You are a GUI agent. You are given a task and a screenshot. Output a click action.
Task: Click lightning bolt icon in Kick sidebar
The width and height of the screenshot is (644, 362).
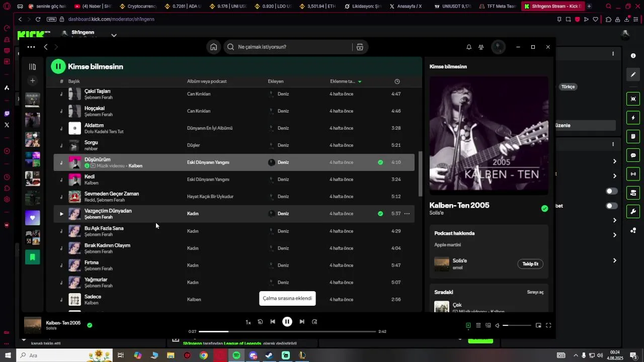(x=633, y=118)
